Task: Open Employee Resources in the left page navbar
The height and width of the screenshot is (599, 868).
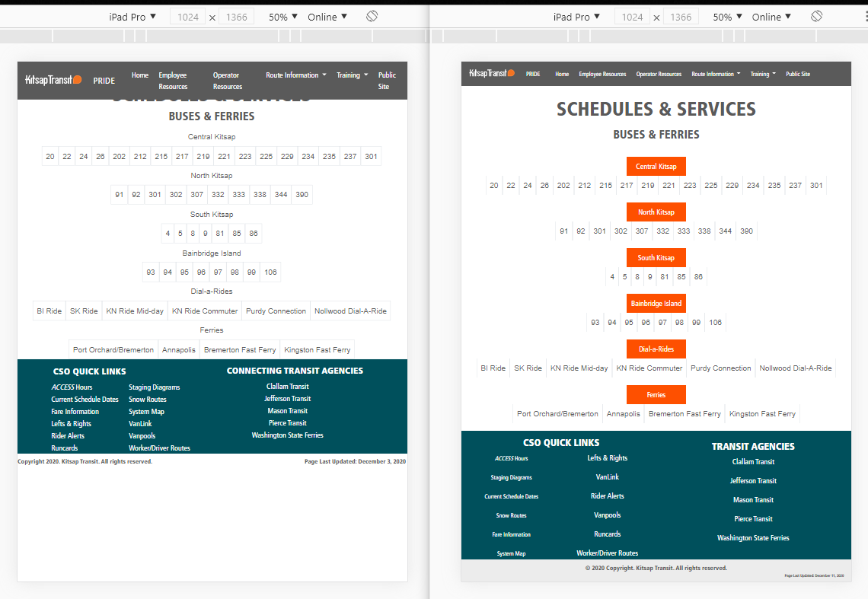Action: 173,81
